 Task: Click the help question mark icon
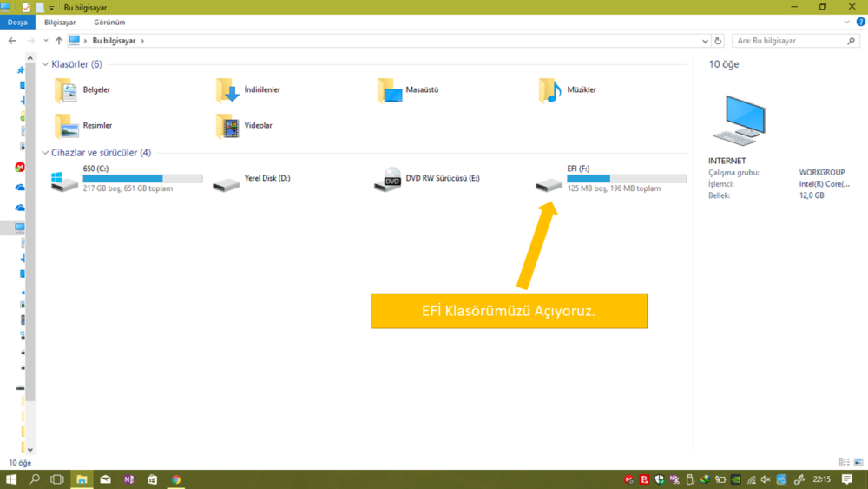860,23
